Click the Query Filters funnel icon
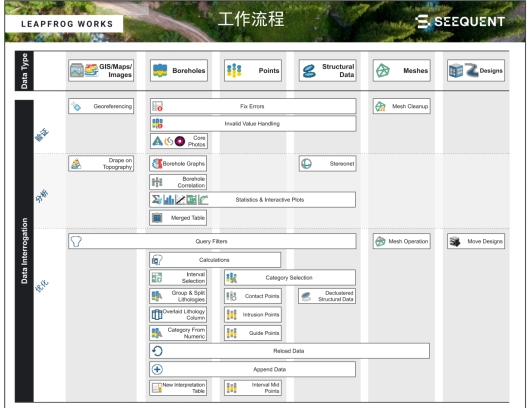This screenshot has width=532, height=408. click(x=76, y=241)
